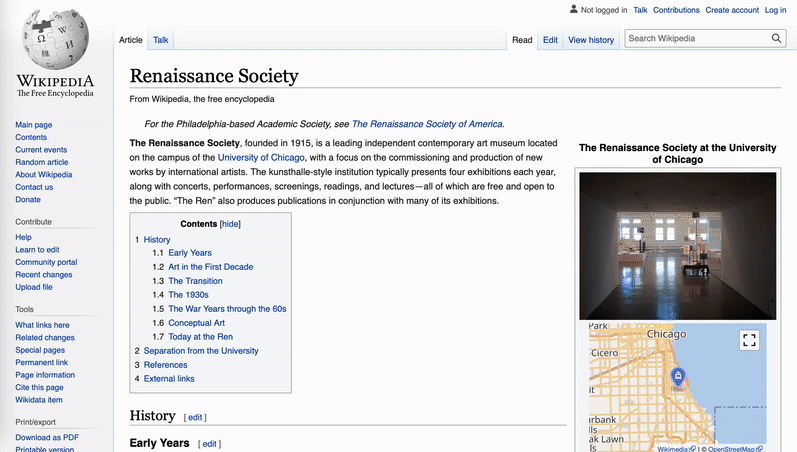Click the fullscreen map icon
Viewport: 797px width, 452px height.
749,340
